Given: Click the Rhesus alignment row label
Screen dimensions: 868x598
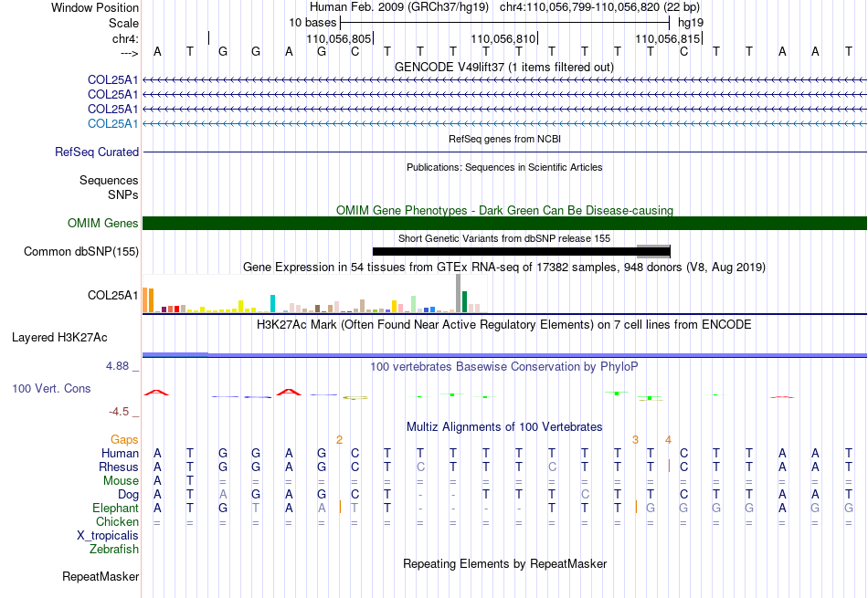Looking at the screenshot, I should point(119,467).
